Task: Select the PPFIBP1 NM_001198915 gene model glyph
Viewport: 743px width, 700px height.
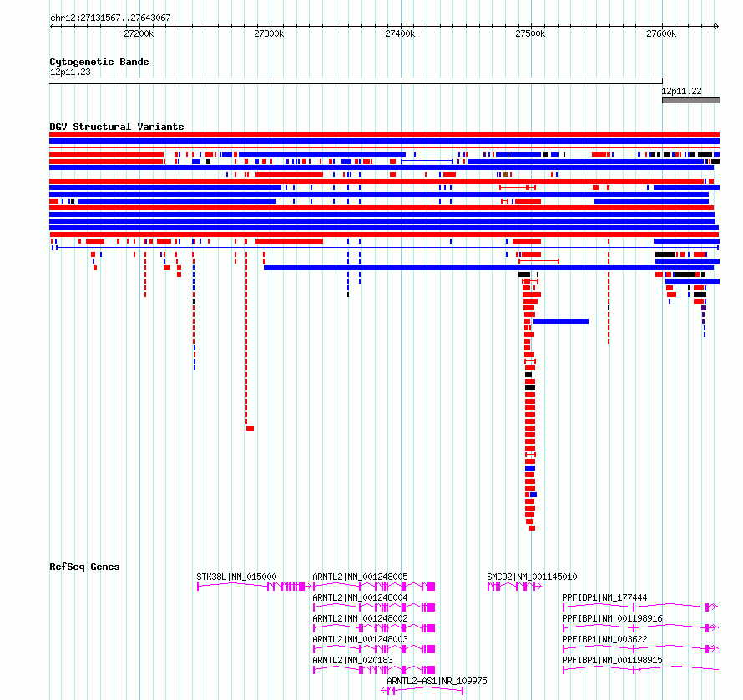Action: (641, 670)
